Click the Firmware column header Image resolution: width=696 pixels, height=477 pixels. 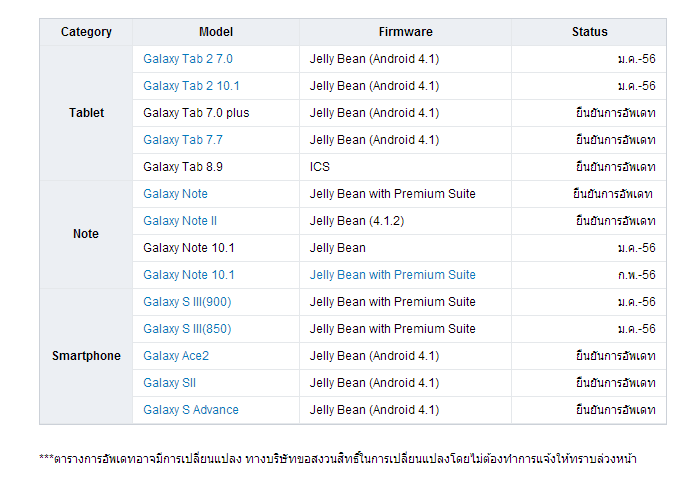405,32
